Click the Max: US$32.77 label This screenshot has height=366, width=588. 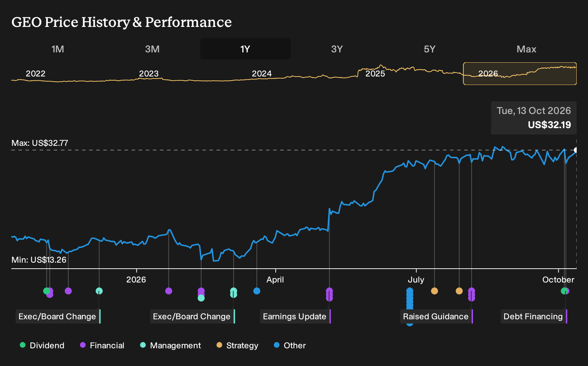(x=40, y=143)
